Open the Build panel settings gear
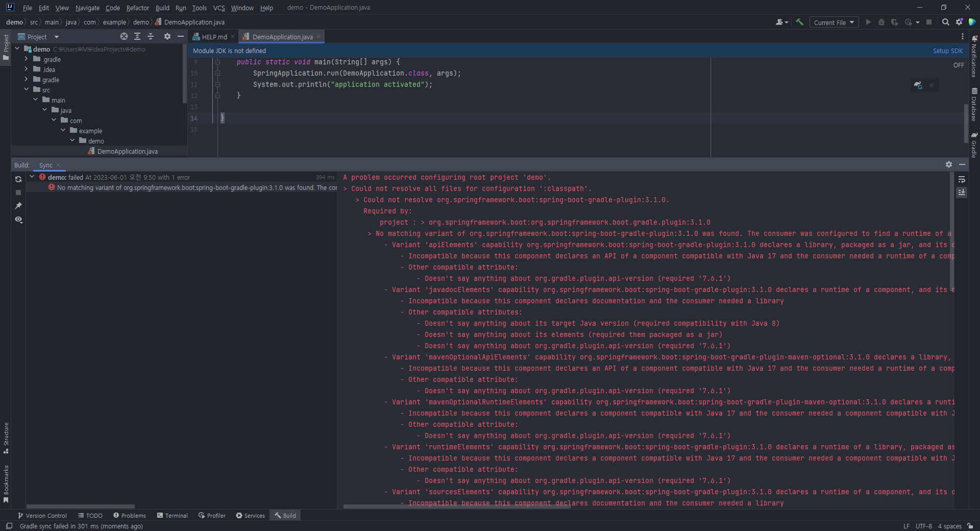Viewport: 980px width, 531px height. pos(948,164)
